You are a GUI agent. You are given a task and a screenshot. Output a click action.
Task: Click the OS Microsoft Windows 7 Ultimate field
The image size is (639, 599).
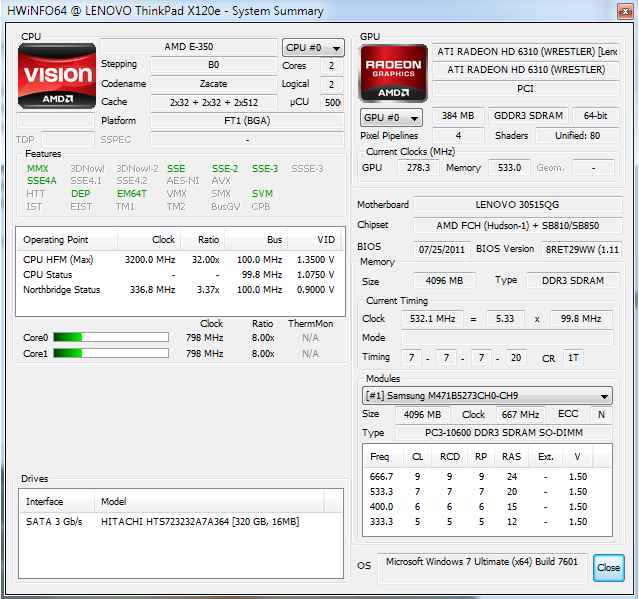click(482, 568)
